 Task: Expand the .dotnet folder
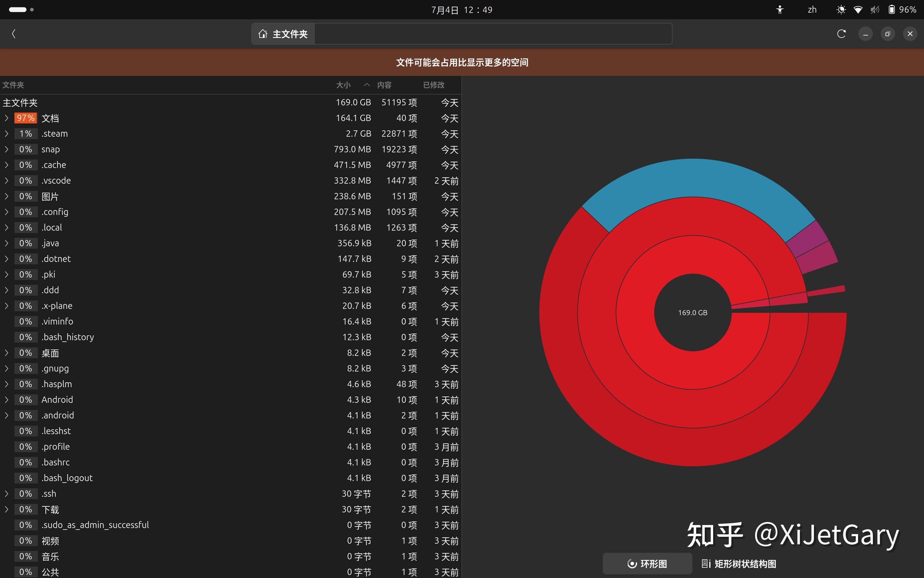pos(7,259)
